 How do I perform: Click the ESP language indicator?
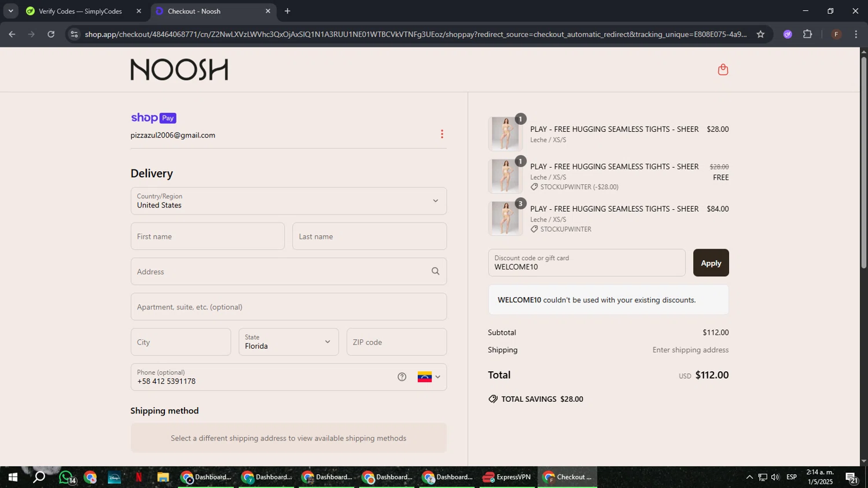792,477
